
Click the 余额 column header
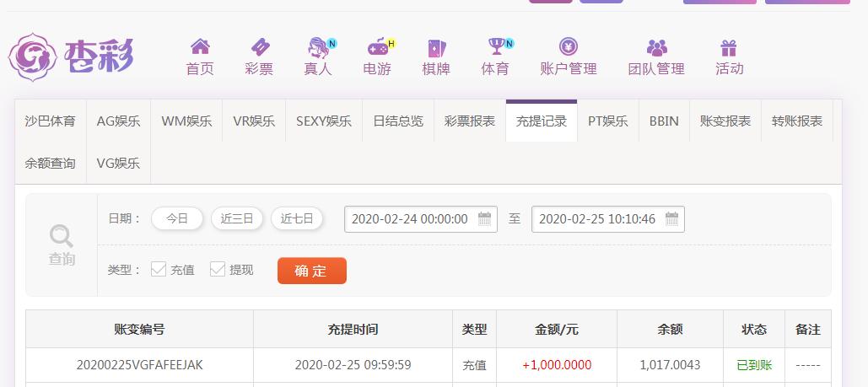click(x=670, y=330)
